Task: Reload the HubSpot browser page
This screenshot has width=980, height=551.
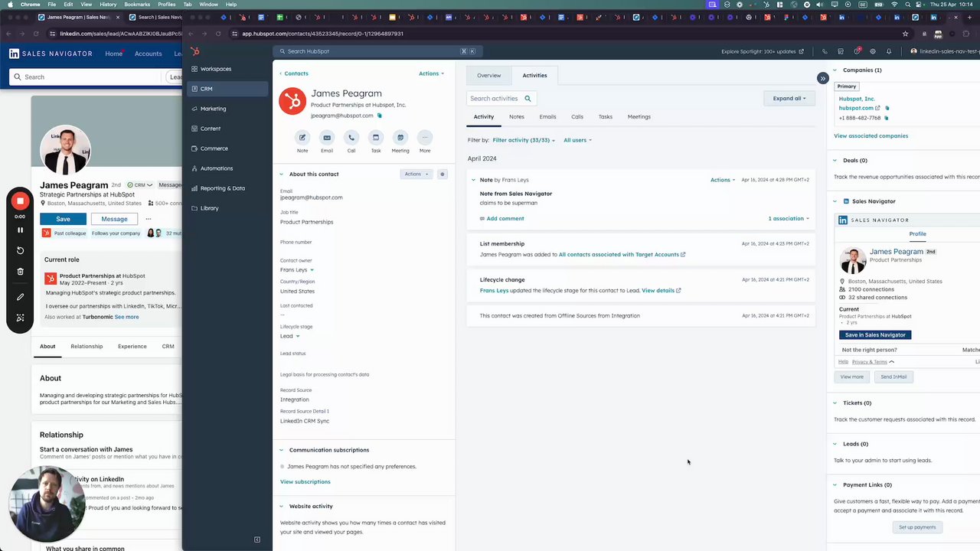Action: [x=218, y=34]
